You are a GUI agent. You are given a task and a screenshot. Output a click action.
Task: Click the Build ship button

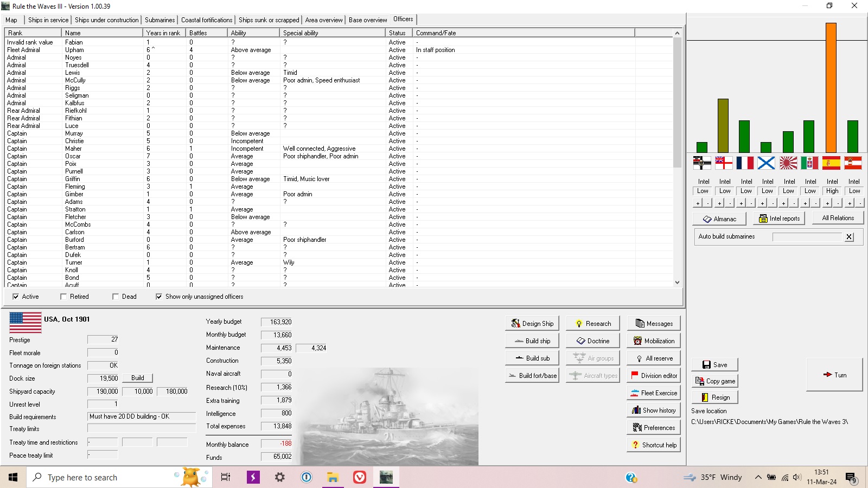532,341
